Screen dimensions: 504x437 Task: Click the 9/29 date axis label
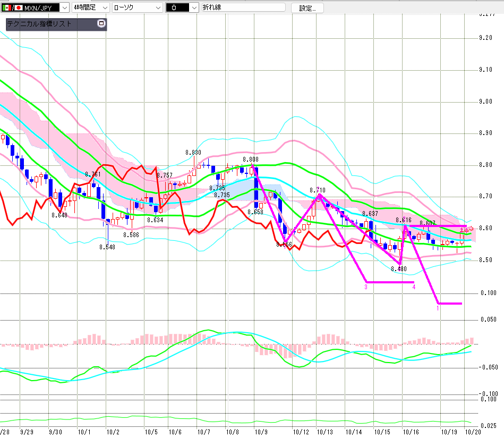pos(27,432)
